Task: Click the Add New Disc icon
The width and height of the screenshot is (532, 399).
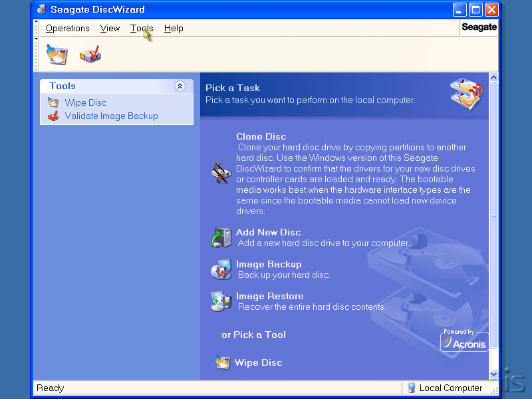Action: [x=220, y=237]
